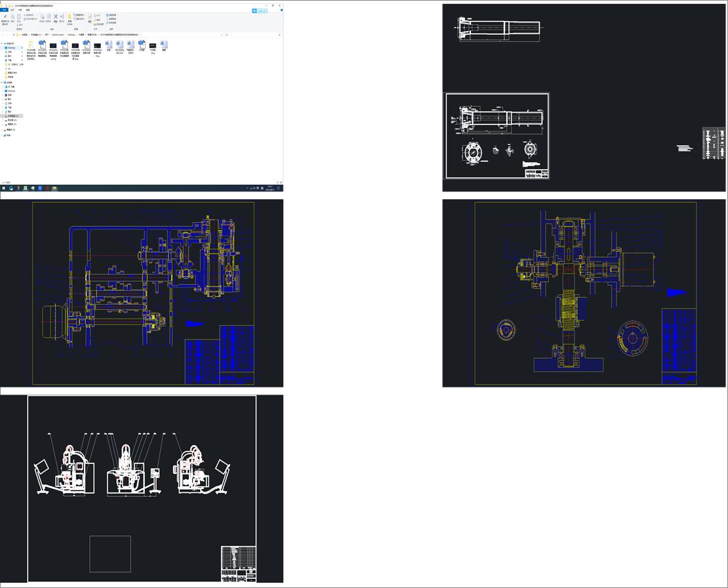Click the pin to Quick access ribbon icon

tap(5, 16)
